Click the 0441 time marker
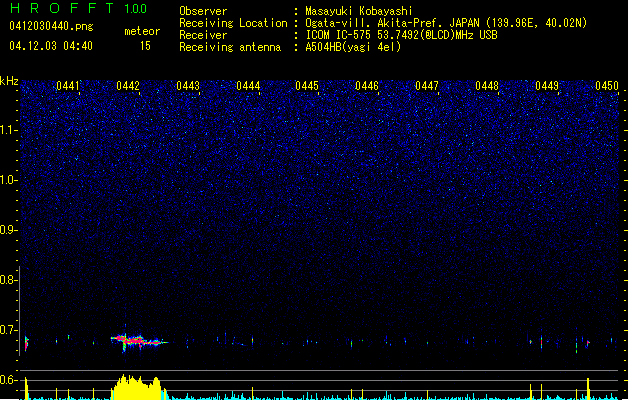 point(68,87)
